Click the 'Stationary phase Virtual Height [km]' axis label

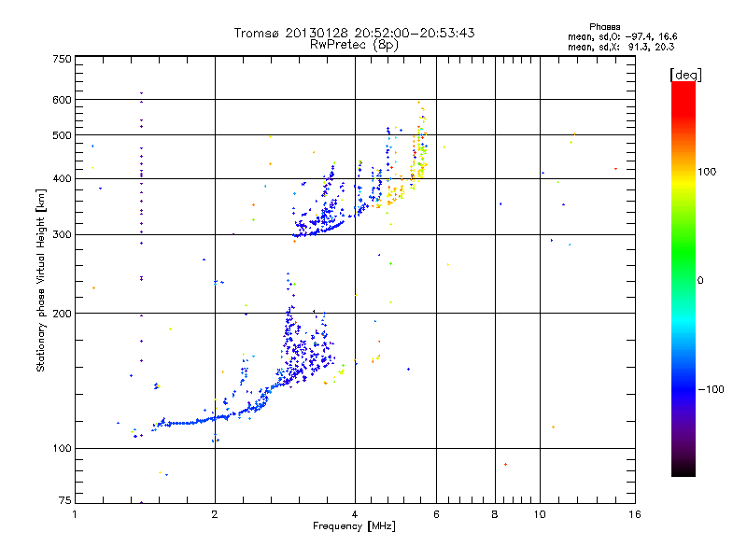coord(41,281)
